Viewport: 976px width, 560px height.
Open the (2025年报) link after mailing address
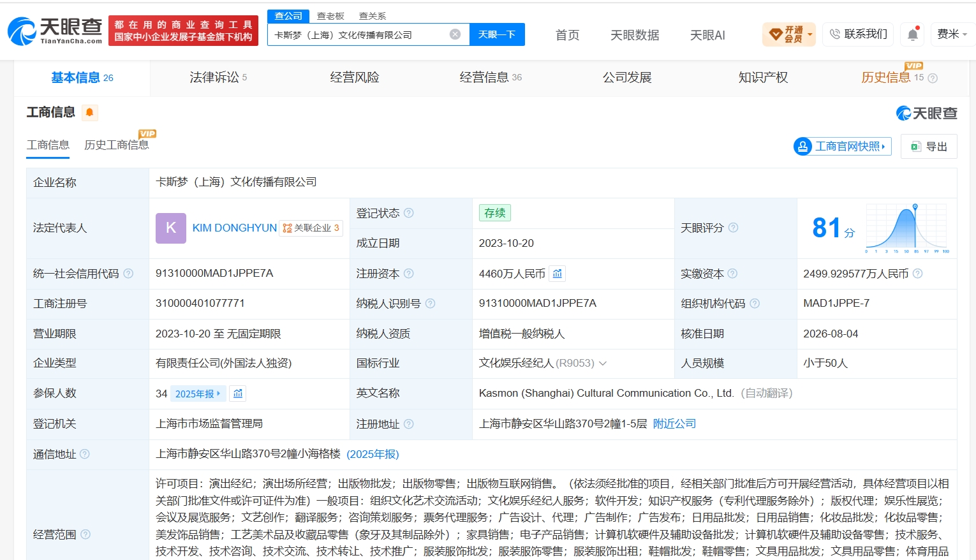[x=373, y=454]
